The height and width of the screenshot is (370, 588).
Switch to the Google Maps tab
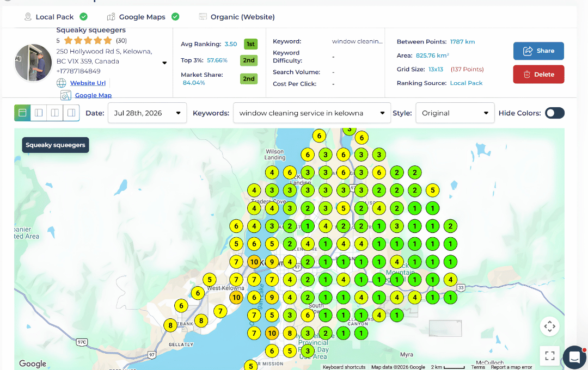tap(143, 17)
